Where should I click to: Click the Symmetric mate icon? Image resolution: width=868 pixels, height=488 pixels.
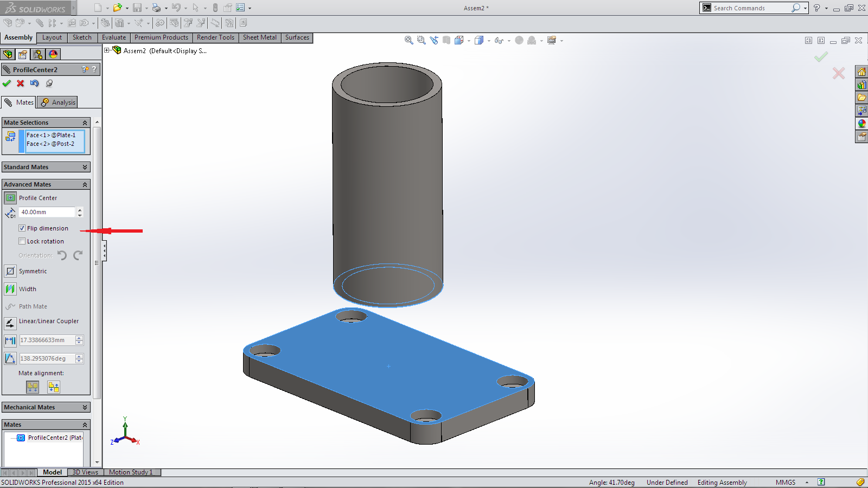click(10, 271)
